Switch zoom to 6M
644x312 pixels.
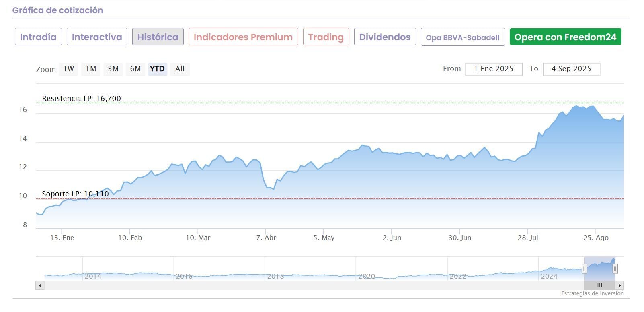pos(135,69)
